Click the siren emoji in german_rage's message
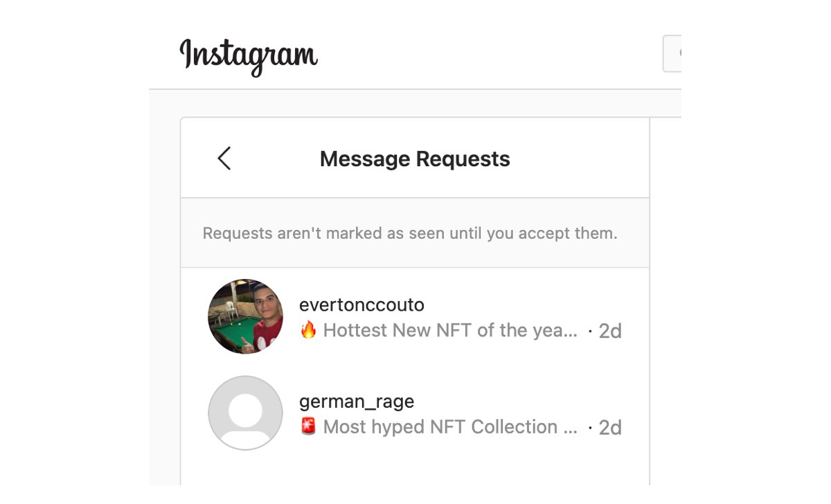The height and width of the screenshot is (504, 831). click(x=308, y=426)
